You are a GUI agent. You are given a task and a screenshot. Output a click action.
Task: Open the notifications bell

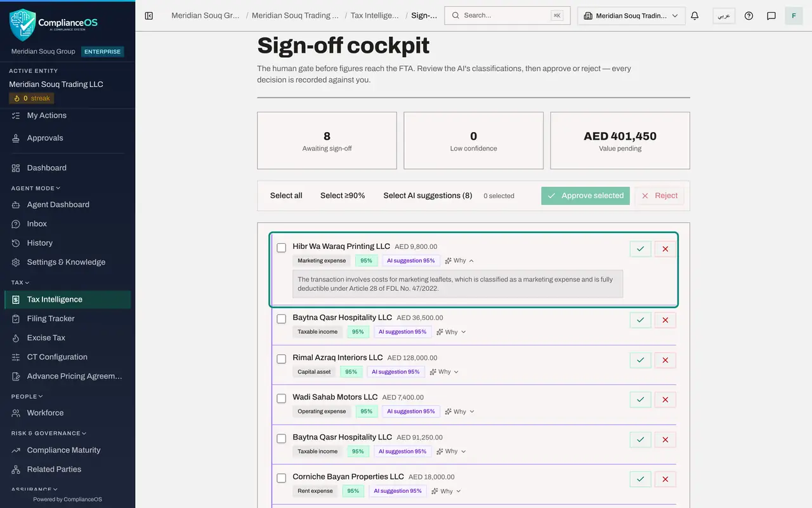pos(695,16)
